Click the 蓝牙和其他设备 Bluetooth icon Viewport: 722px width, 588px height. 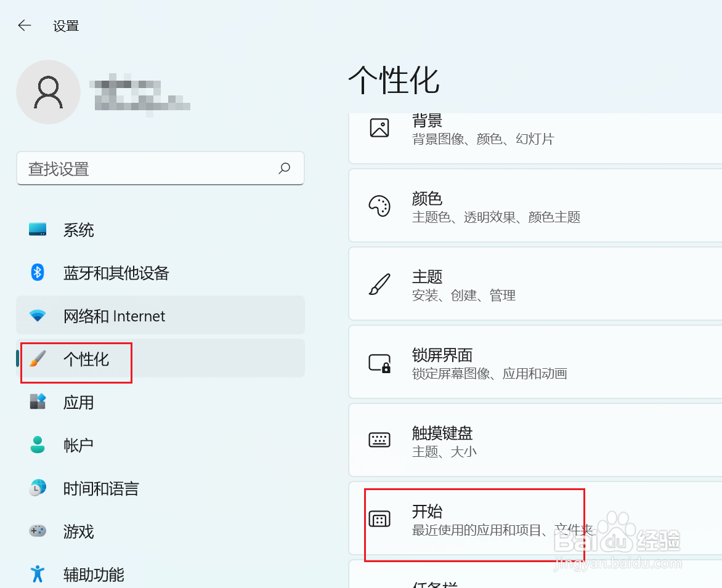pyautogui.click(x=38, y=273)
